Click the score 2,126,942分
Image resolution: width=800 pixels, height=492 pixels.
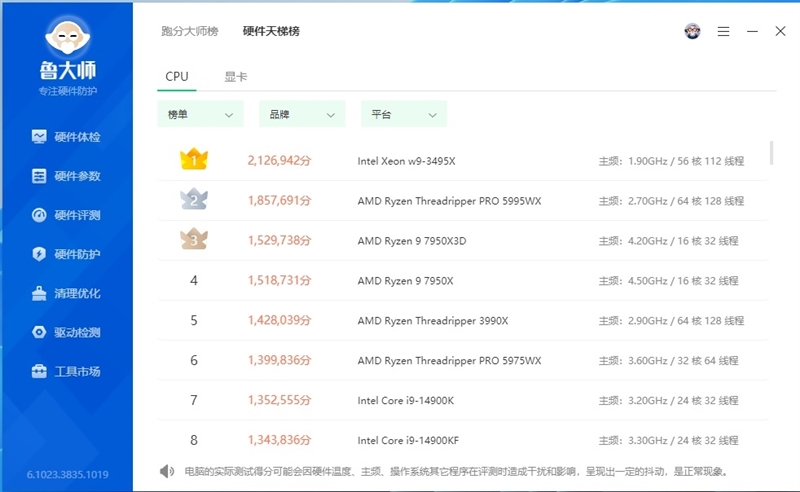coord(280,161)
